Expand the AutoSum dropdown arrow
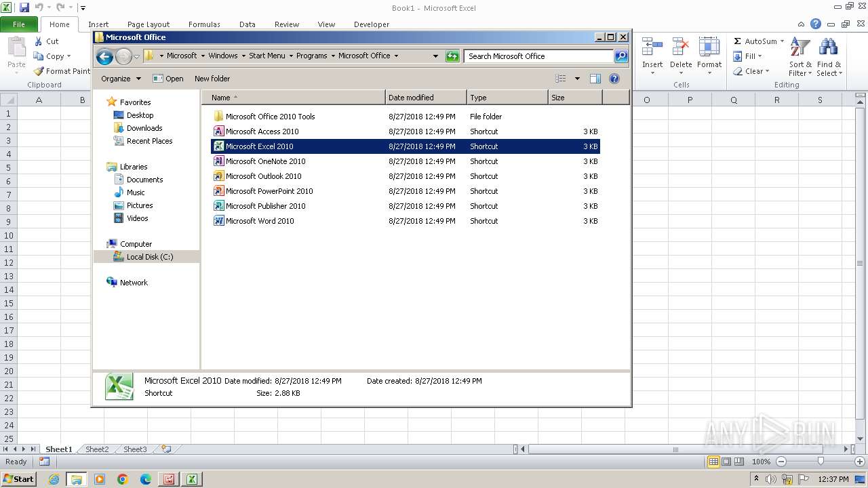The height and width of the screenshot is (488, 868). pos(782,41)
